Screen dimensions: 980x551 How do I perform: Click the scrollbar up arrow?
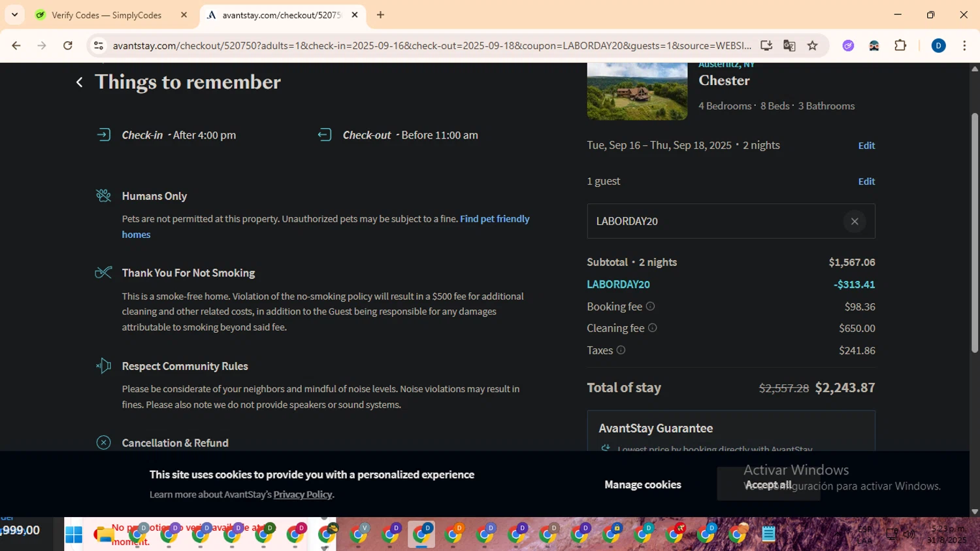click(975, 68)
